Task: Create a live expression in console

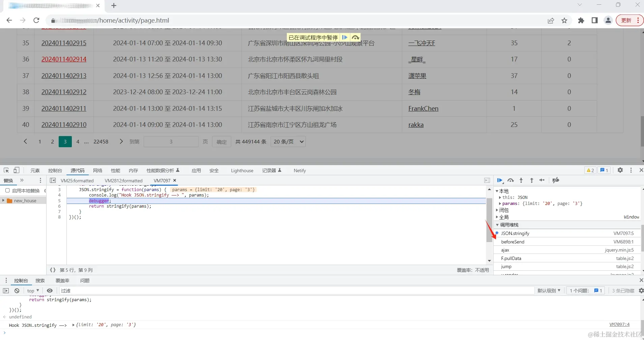Action: (50, 291)
